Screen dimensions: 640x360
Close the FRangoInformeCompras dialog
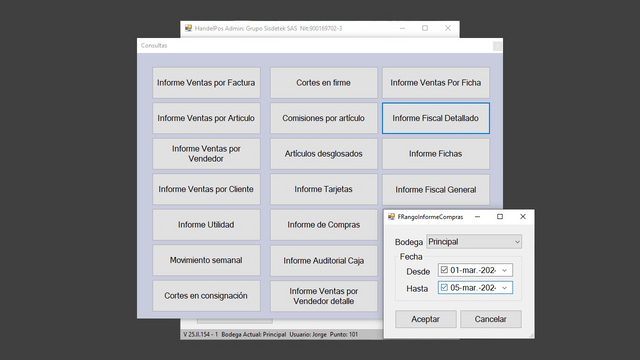pos(523,217)
